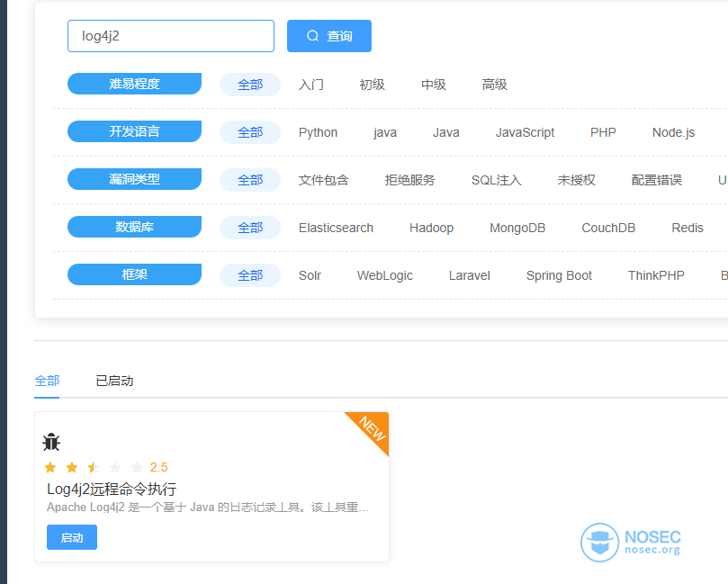Select 全部 in the 漏洞类型 row
Screen dimensions: 728x584
coord(250,180)
